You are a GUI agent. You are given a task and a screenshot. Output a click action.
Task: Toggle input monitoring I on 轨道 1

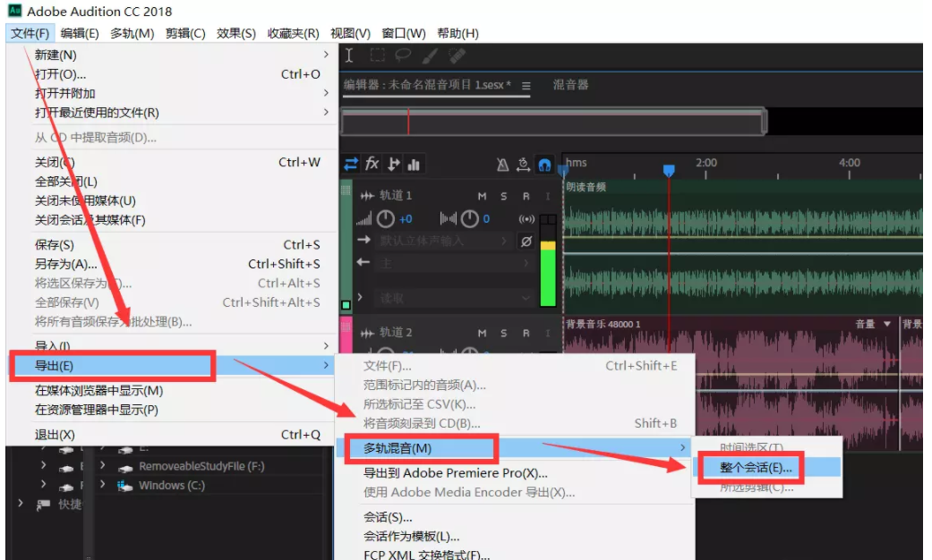tap(547, 196)
